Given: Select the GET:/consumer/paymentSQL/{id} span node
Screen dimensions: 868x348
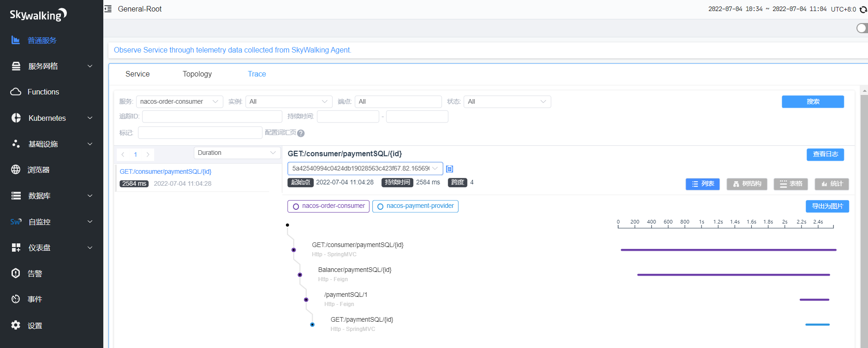Looking at the screenshot, I should coord(294,250).
